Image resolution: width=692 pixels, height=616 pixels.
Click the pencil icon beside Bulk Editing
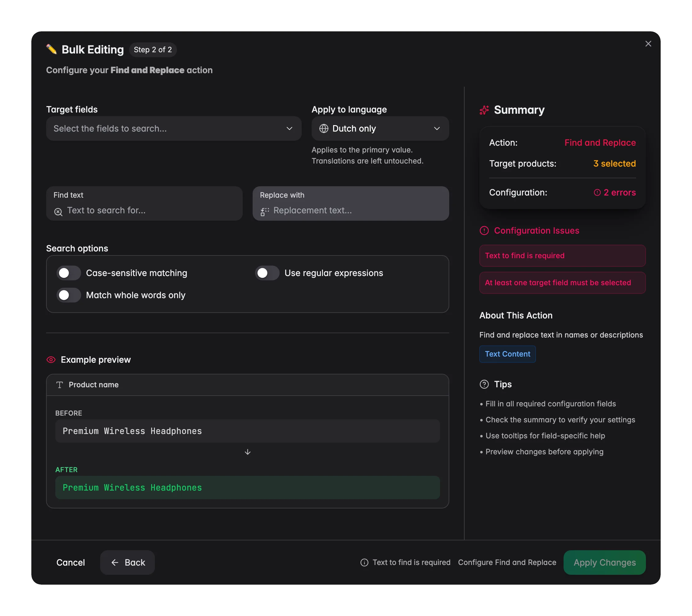51,49
